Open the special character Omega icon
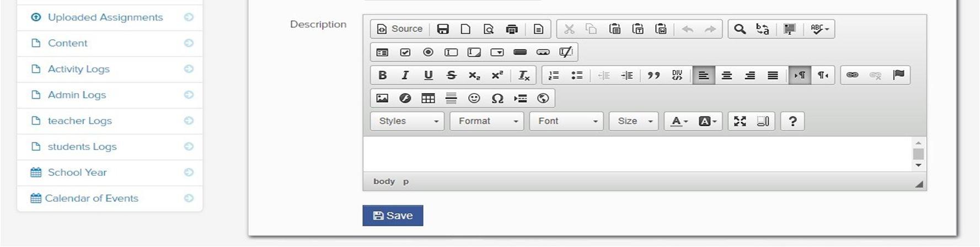The image size is (980, 247). click(x=497, y=99)
